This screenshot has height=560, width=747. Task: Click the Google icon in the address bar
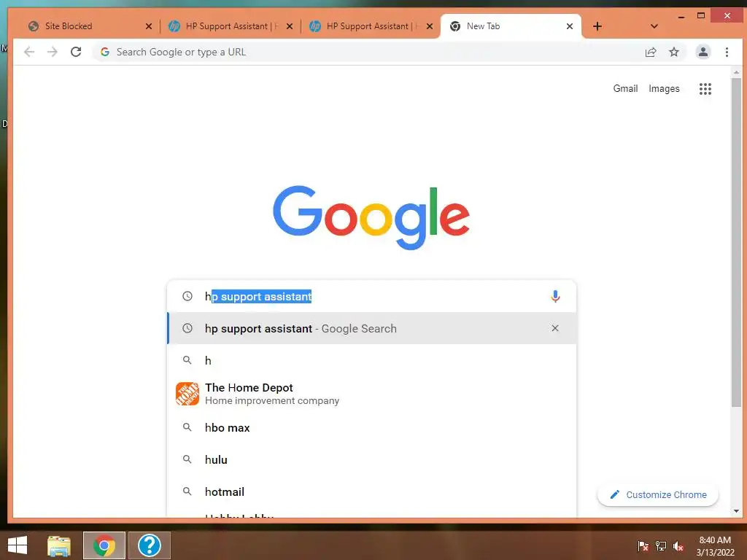click(105, 52)
